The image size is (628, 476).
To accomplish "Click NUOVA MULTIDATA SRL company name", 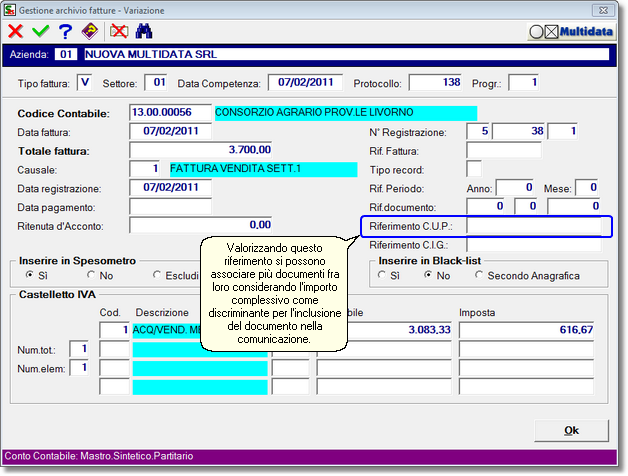I will (x=347, y=54).
